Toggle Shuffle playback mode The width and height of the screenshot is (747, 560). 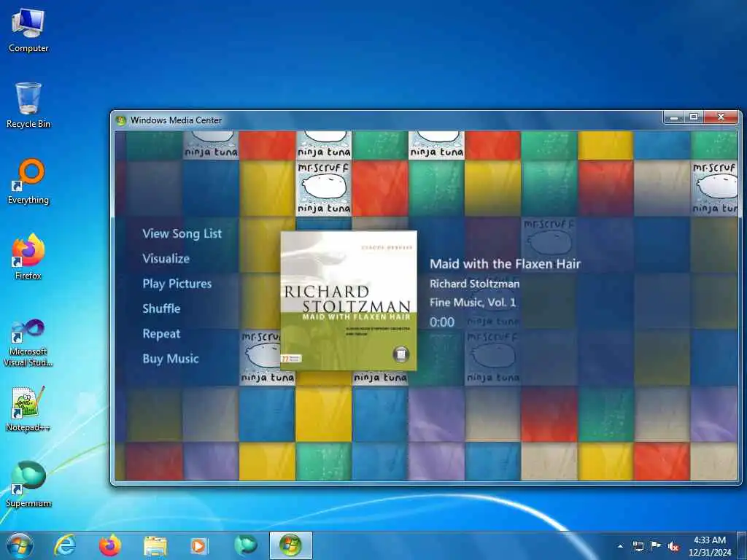[x=161, y=308]
